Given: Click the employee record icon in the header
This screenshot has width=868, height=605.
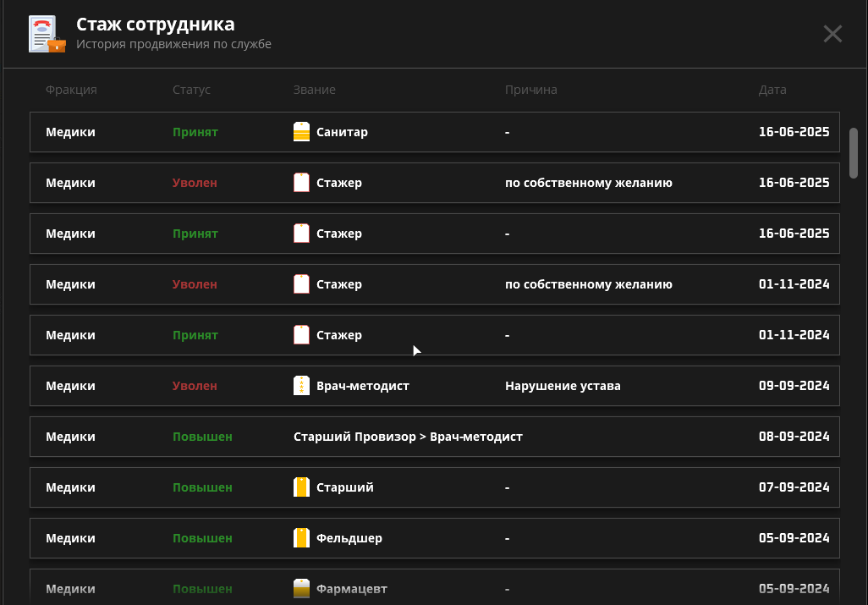Looking at the screenshot, I should (47, 35).
